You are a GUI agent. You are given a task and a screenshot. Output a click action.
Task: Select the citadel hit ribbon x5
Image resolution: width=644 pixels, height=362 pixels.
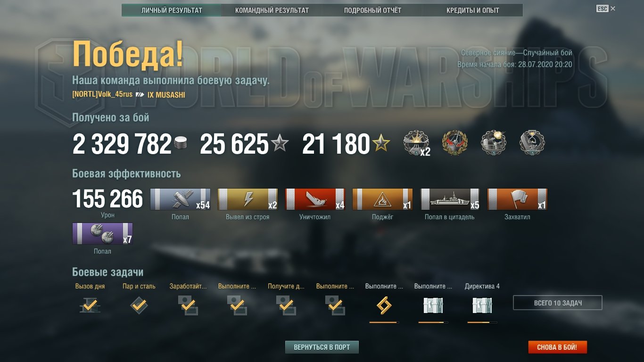tap(450, 199)
